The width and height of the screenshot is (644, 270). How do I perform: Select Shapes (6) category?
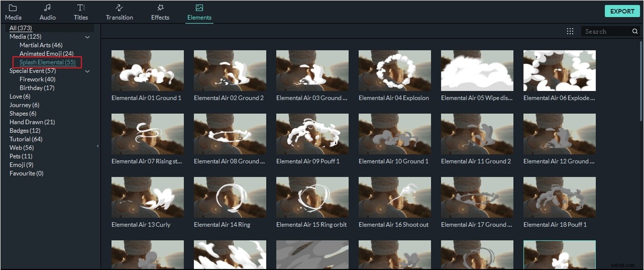click(23, 114)
